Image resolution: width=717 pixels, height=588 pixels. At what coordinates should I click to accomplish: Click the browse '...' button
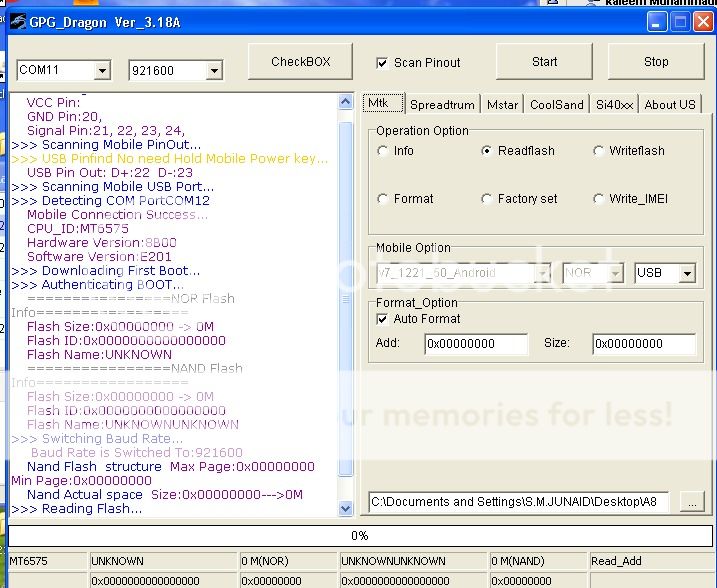coord(692,502)
